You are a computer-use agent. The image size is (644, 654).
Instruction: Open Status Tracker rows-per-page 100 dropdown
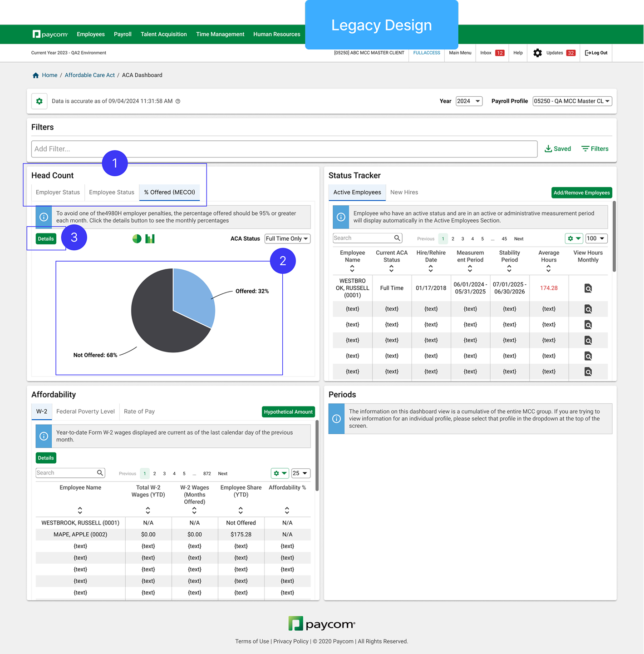click(596, 238)
